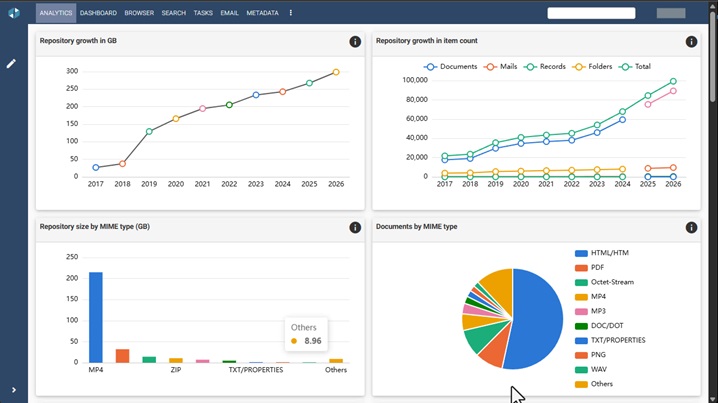Click the 2026 data point on the GB growth chart
Screen dimensions: 718x403
point(336,72)
